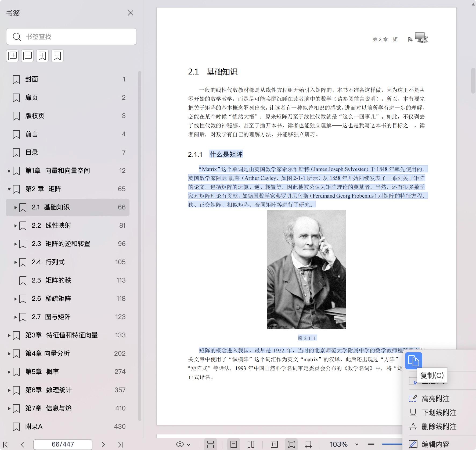The width and height of the screenshot is (476, 450).
Task: Click the page number input field
Action: [63, 444]
